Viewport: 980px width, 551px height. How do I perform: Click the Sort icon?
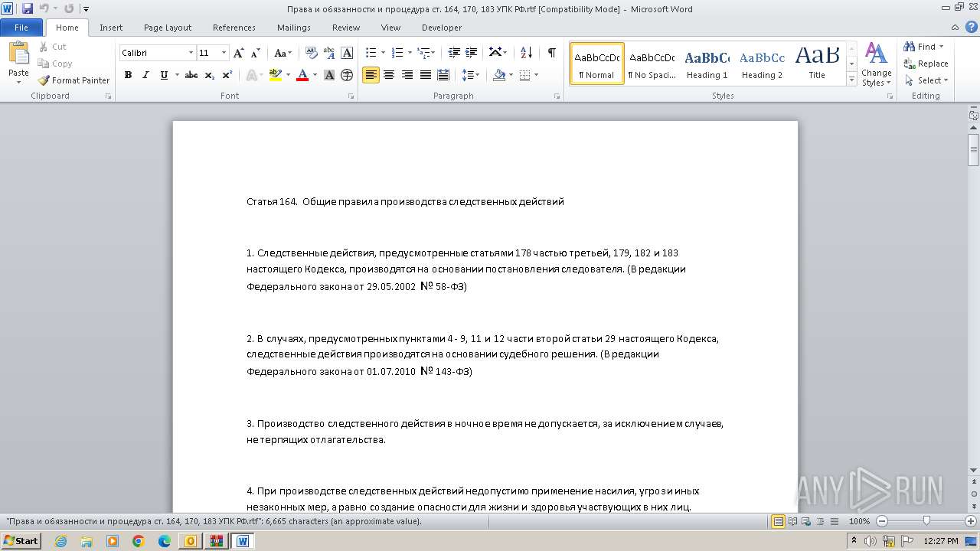526,53
